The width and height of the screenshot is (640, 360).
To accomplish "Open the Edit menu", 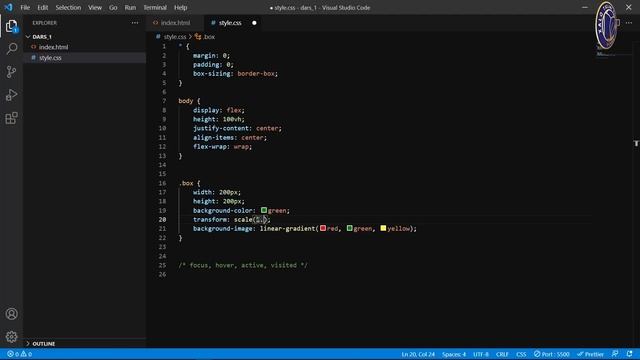I will coord(42,7).
